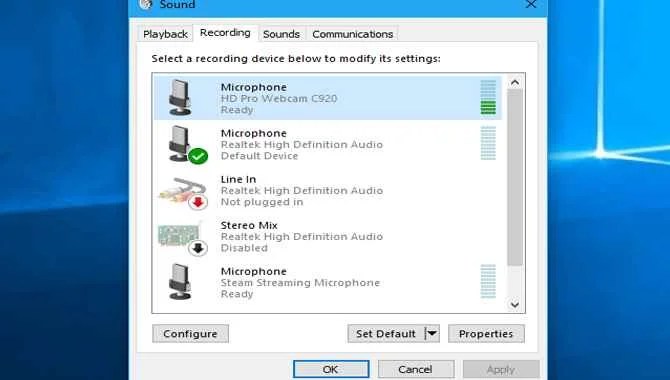Select the 'Line In' device name
The width and height of the screenshot is (670, 380).
tap(238, 179)
